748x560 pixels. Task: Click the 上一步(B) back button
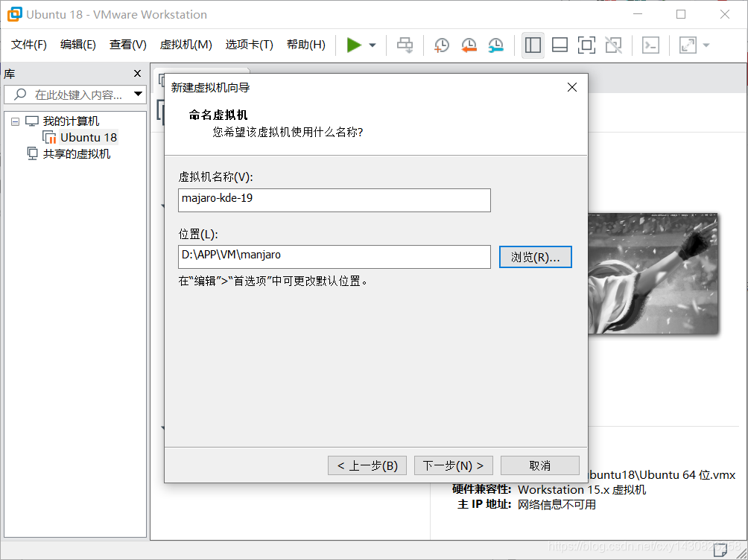[367, 465]
